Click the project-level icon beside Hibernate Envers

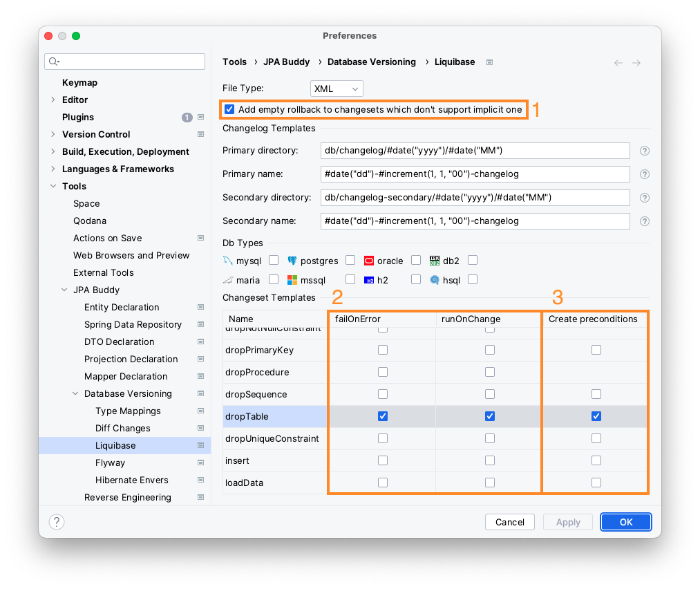click(x=201, y=480)
